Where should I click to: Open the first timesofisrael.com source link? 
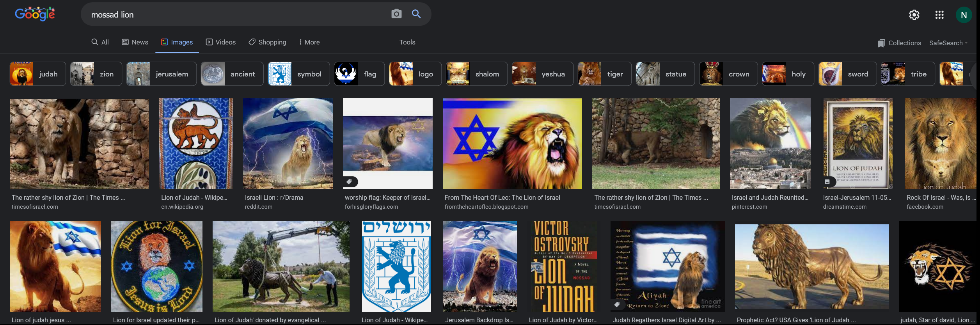pos(35,207)
